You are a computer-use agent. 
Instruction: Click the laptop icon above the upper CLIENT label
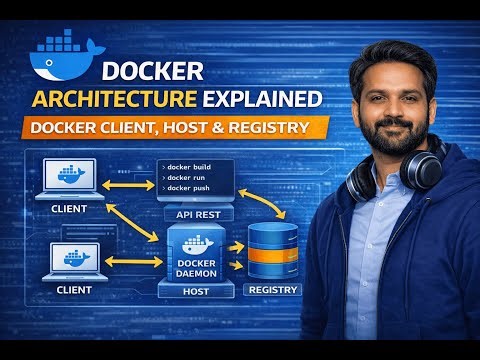point(70,179)
